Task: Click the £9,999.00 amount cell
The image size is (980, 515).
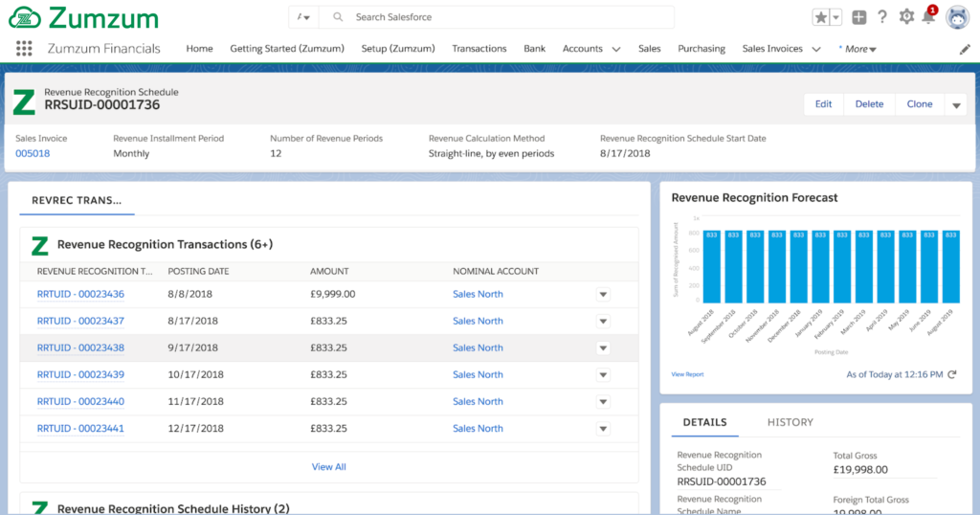Action: click(332, 295)
